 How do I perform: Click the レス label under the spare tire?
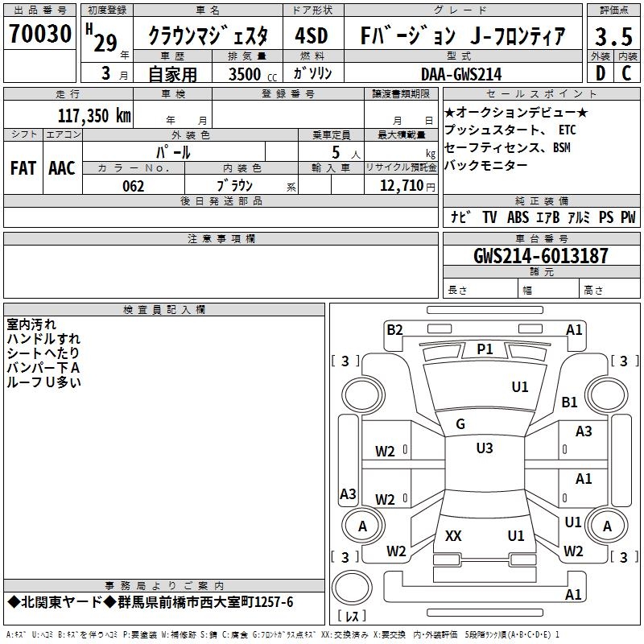click(x=352, y=616)
